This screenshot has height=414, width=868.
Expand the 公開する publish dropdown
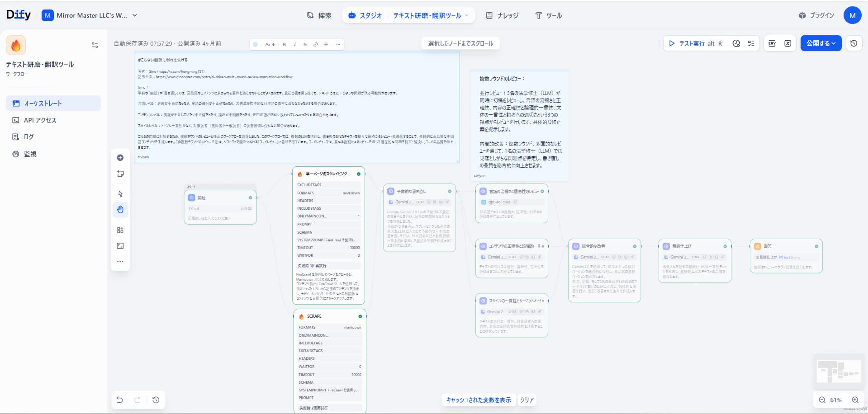[x=821, y=43]
